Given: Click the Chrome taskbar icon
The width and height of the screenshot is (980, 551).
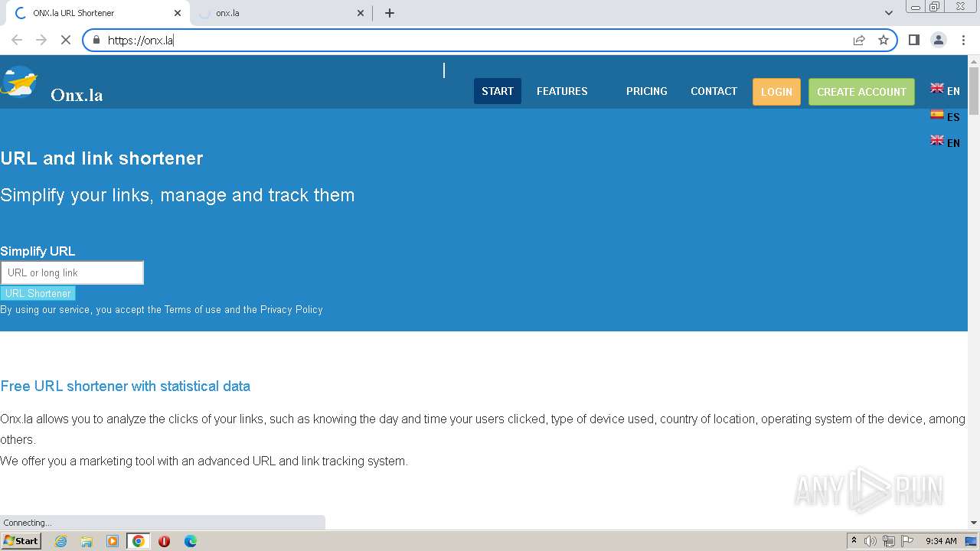Looking at the screenshot, I should tap(139, 541).
